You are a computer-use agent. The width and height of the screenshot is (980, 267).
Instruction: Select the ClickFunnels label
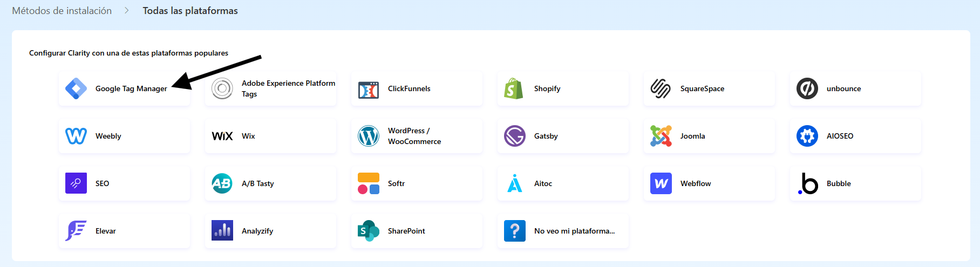(x=409, y=88)
